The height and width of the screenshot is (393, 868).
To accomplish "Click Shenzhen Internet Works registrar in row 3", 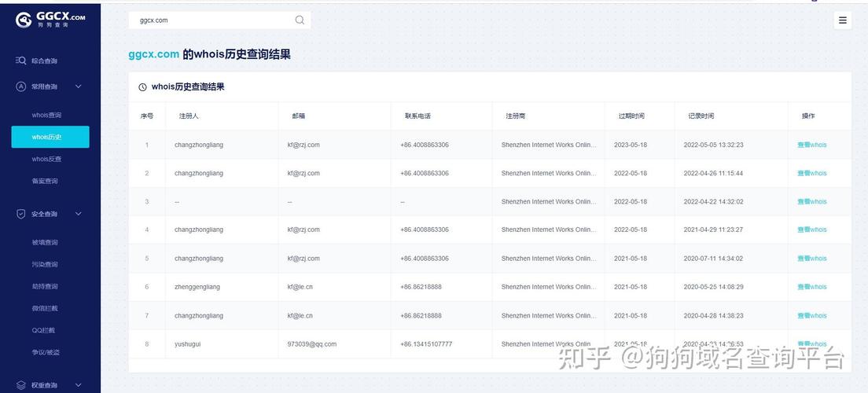I will click(549, 202).
